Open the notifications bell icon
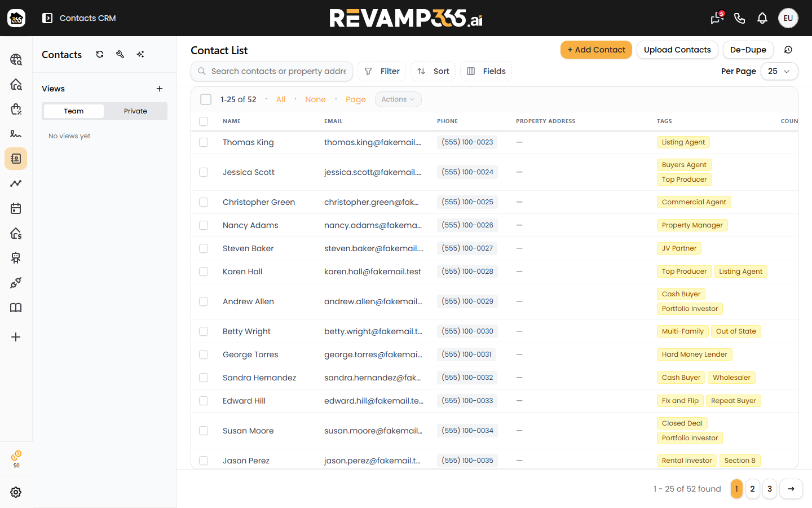 coord(762,18)
